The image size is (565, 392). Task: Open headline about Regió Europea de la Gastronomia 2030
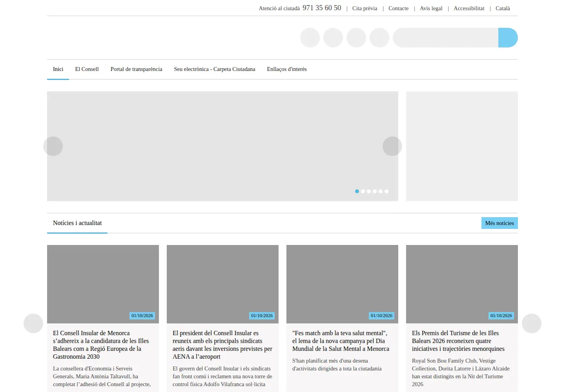click(x=101, y=345)
